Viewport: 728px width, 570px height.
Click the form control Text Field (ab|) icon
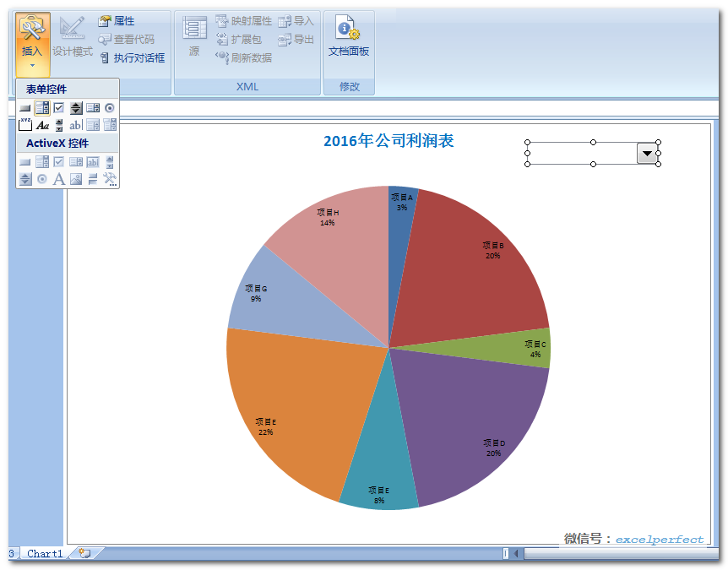tap(76, 125)
